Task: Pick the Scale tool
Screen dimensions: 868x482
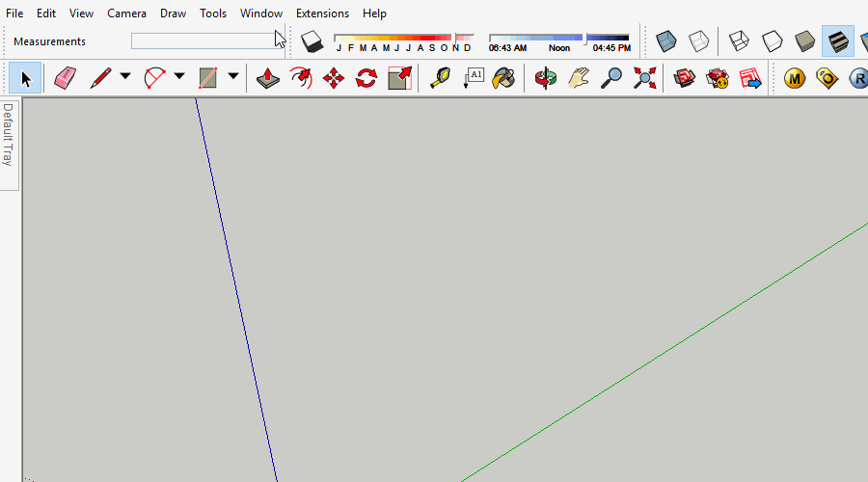Action: click(399, 78)
